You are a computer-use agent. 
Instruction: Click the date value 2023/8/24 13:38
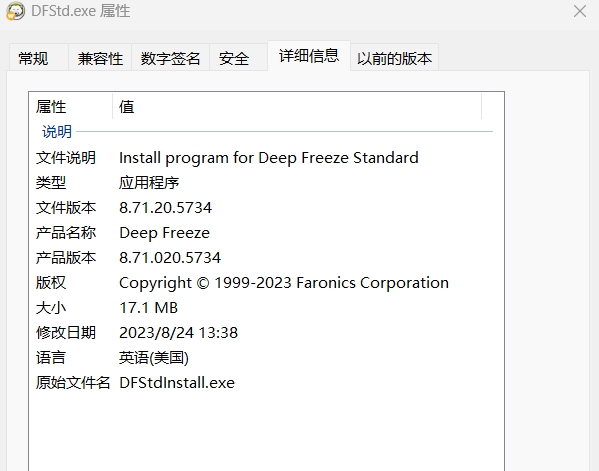tap(178, 332)
